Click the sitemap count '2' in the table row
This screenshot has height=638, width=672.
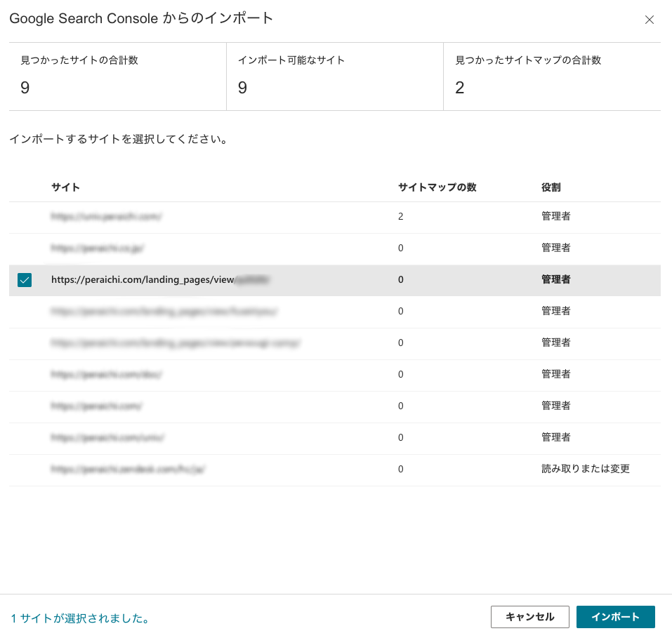(x=401, y=216)
